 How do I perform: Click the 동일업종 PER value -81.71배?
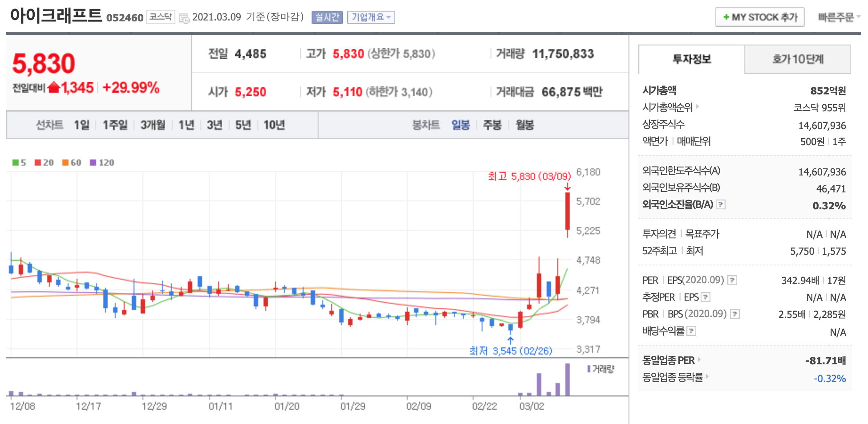826,361
